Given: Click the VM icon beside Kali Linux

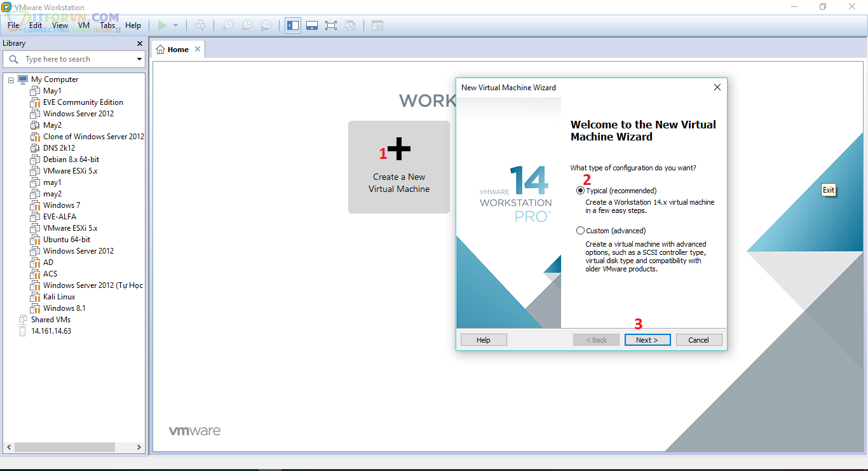Looking at the screenshot, I should (36, 297).
